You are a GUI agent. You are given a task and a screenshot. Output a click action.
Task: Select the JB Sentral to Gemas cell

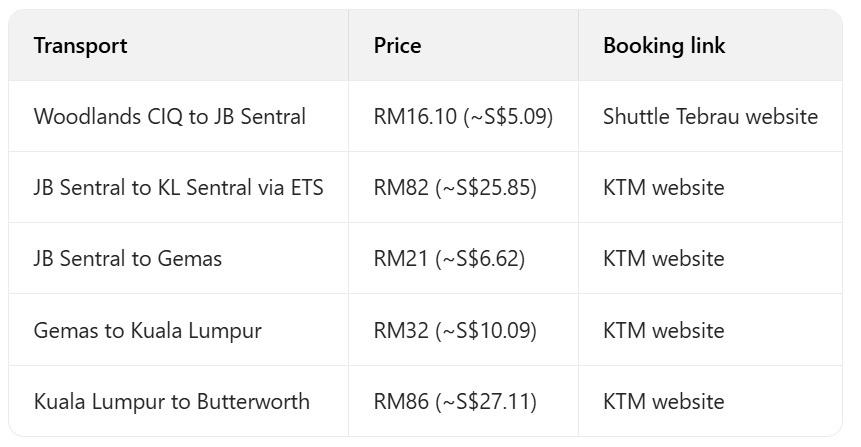point(127,259)
